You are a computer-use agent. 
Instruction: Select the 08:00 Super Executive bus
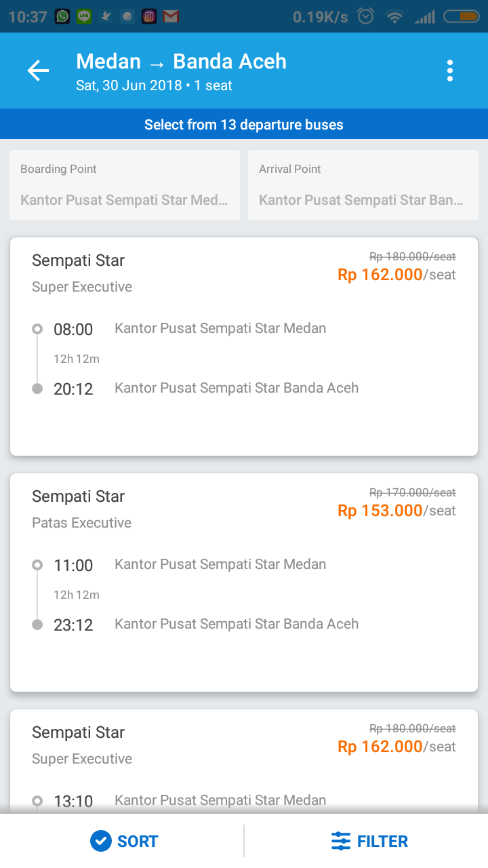coord(244,346)
